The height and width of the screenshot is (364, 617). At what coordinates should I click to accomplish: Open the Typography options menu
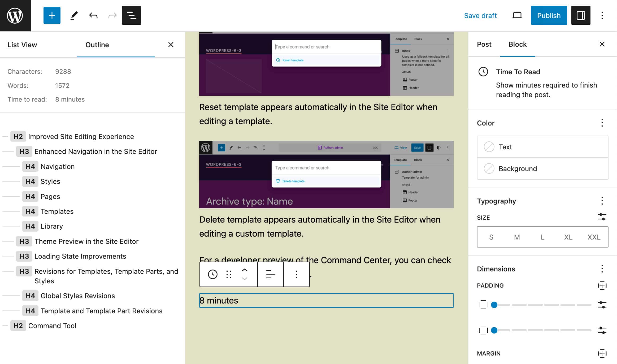coord(602,201)
